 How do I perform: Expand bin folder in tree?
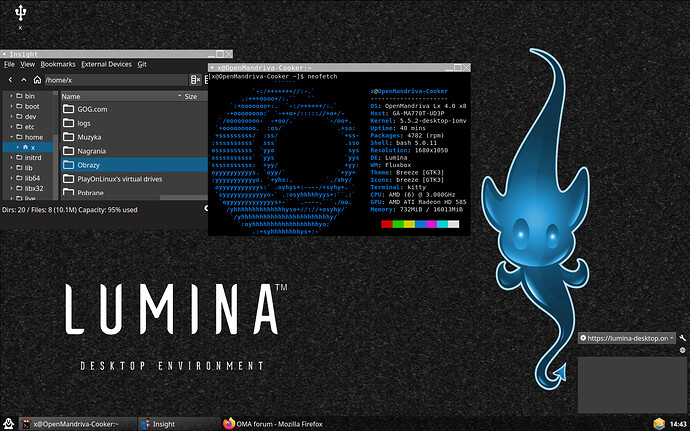tap(11, 96)
